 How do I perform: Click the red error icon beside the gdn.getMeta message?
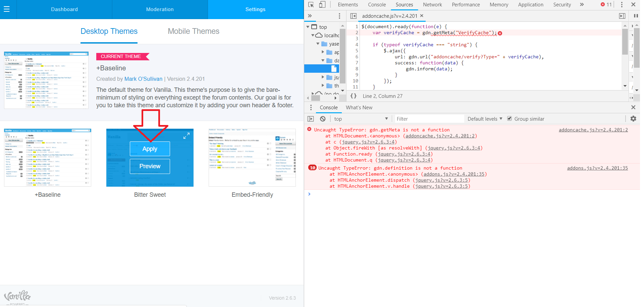309,129
